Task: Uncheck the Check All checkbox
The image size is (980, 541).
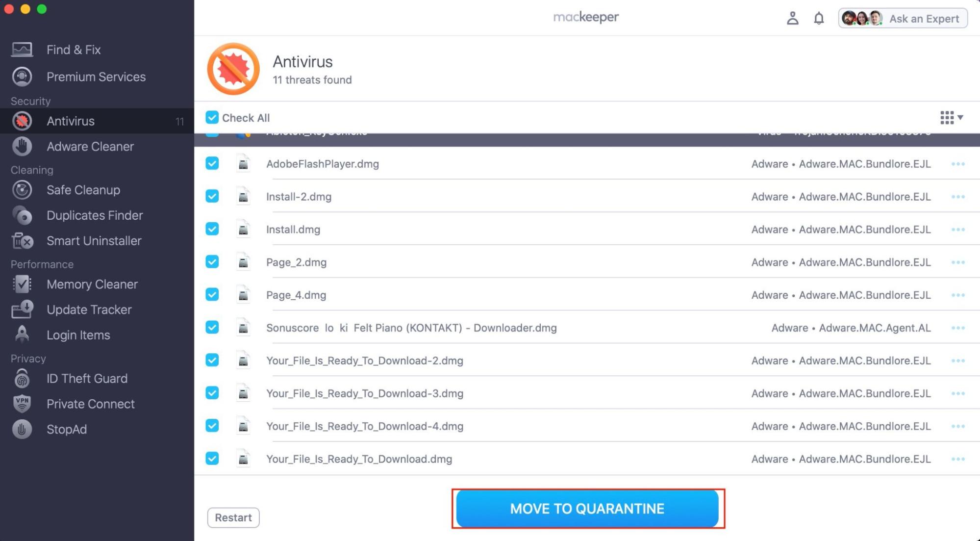Action: coord(212,117)
